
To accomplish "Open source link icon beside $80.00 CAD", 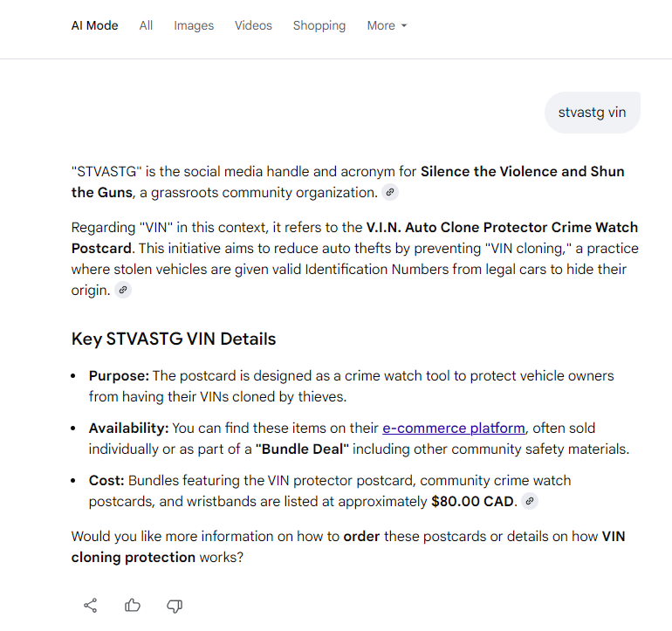I will (530, 501).
